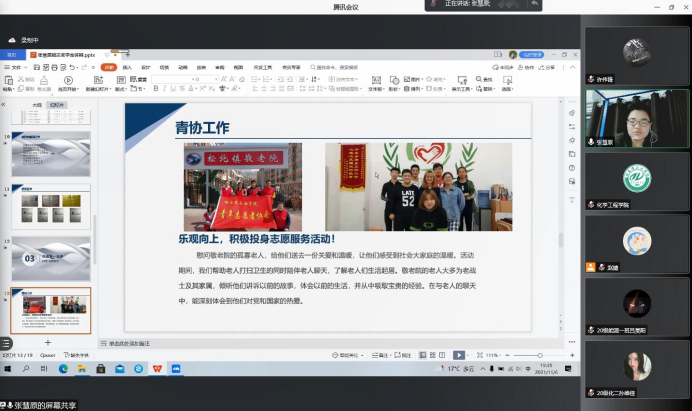Add a slide with the plus button below thumbnails
This screenshot has width=692, height=411.
[x=48, y=343]
